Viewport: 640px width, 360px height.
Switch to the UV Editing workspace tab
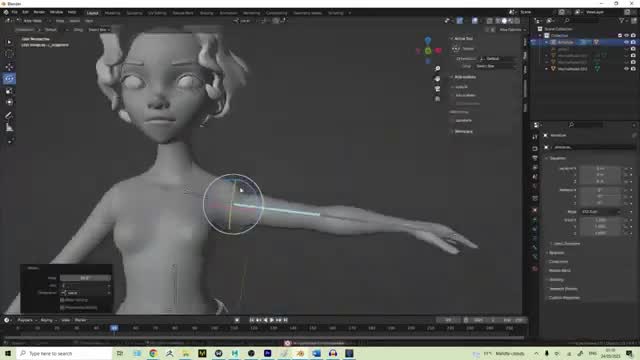click(x=157, y=13)
